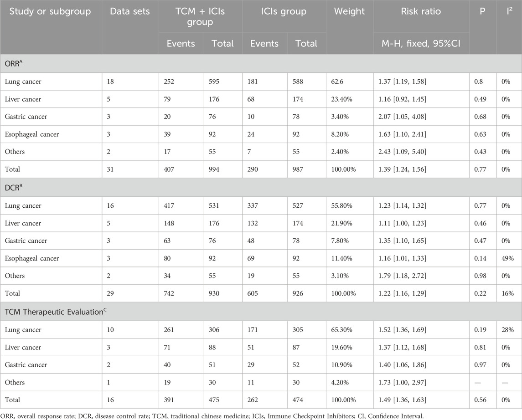Image resolution: width=522 pixels, height=420 pixels.
Task: Select the "Data sets" column header
Action: [130, 11]
